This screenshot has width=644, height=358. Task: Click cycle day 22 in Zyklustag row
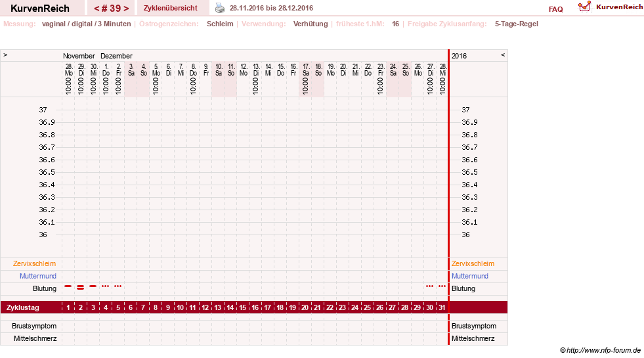(x=330, y=307)
